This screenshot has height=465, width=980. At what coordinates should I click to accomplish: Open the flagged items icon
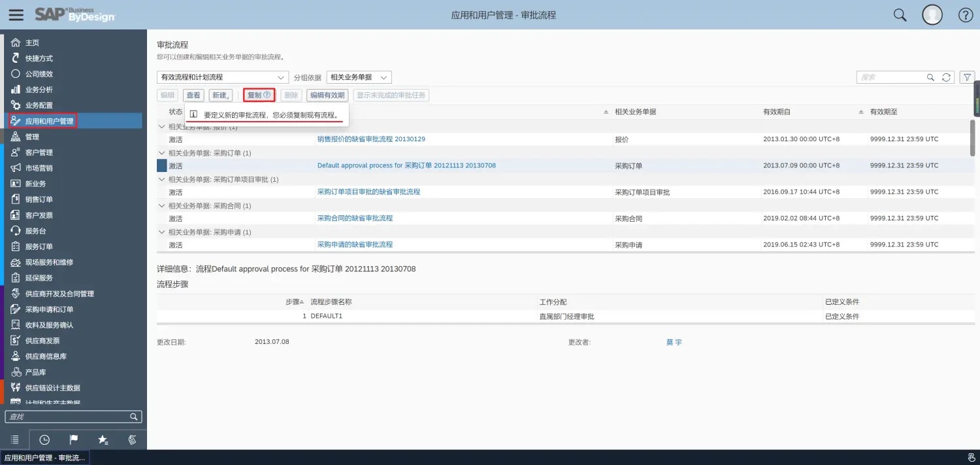pos(74,440)
